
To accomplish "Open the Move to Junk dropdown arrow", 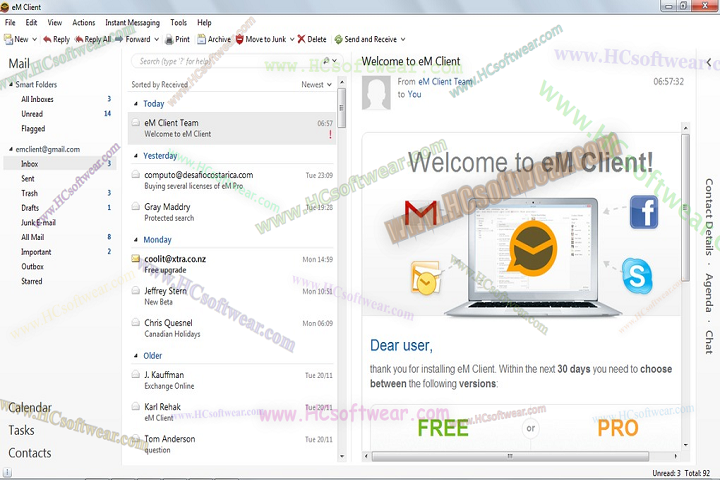I will (292, 40).
